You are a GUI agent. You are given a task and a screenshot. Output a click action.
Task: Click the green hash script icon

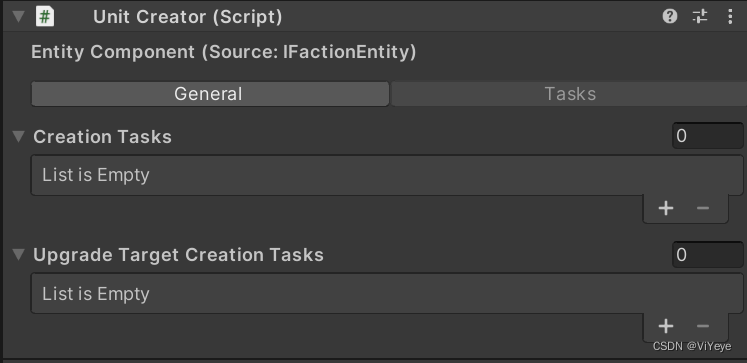45,17
